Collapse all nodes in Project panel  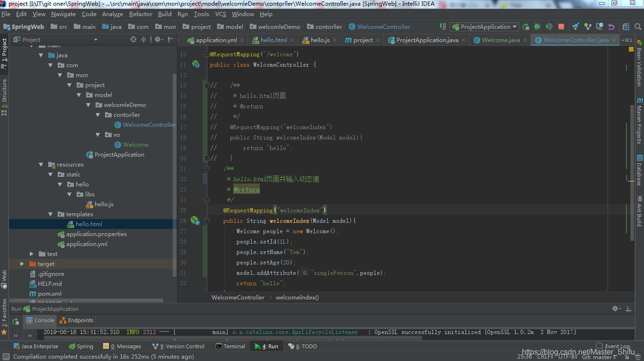tap(144, 40)
